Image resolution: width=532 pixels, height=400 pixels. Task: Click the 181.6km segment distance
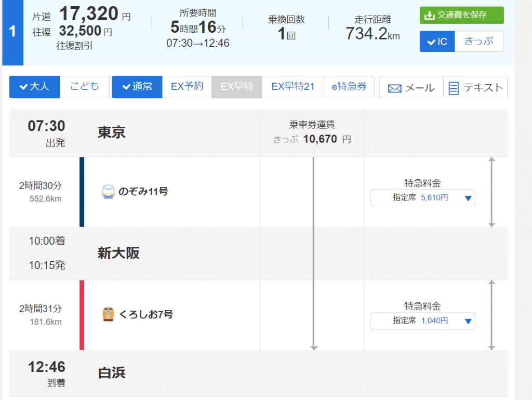[x=46, y=322]
